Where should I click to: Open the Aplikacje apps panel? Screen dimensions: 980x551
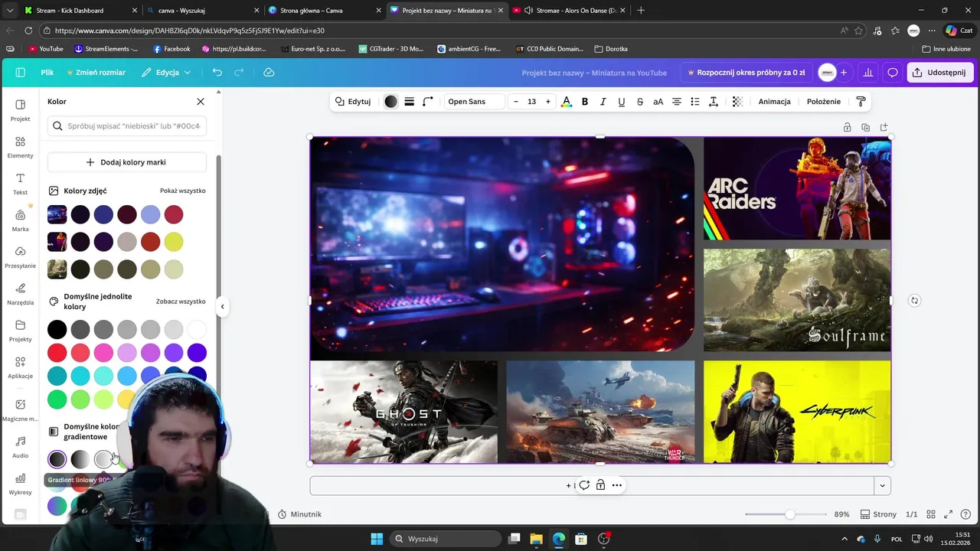coord(21,367)
